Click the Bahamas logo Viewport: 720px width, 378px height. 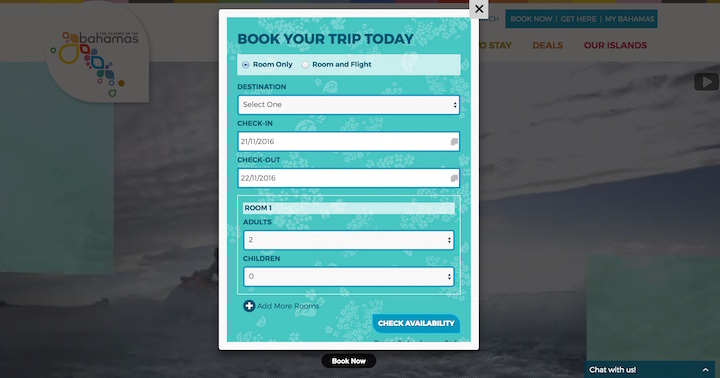click(97, 57)
